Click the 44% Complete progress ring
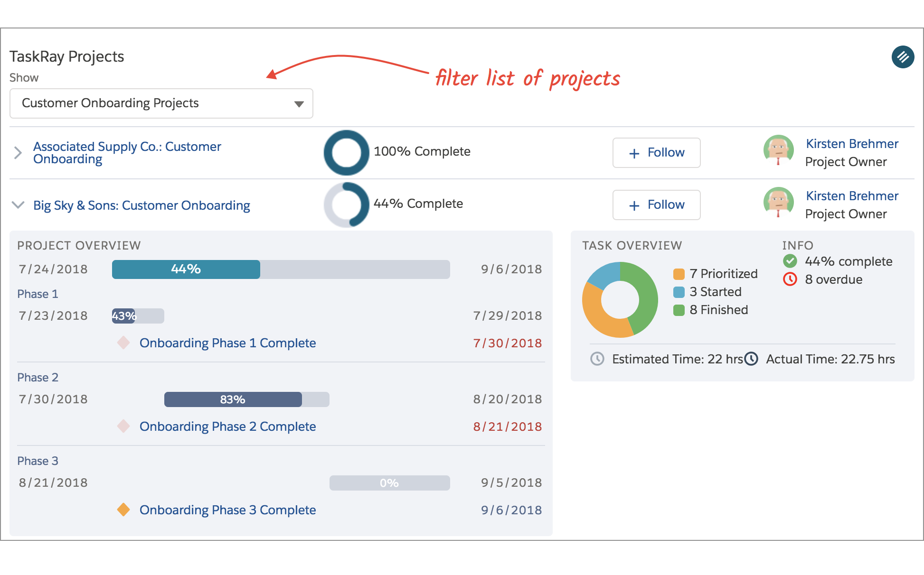The image size is (924, 575). pyautogui.click(x=346, y=205)
